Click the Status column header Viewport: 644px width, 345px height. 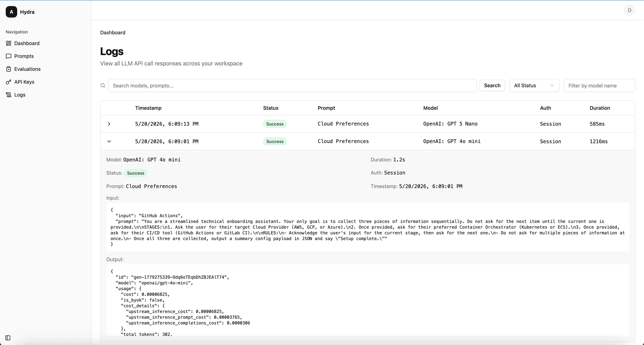point(270,108)
